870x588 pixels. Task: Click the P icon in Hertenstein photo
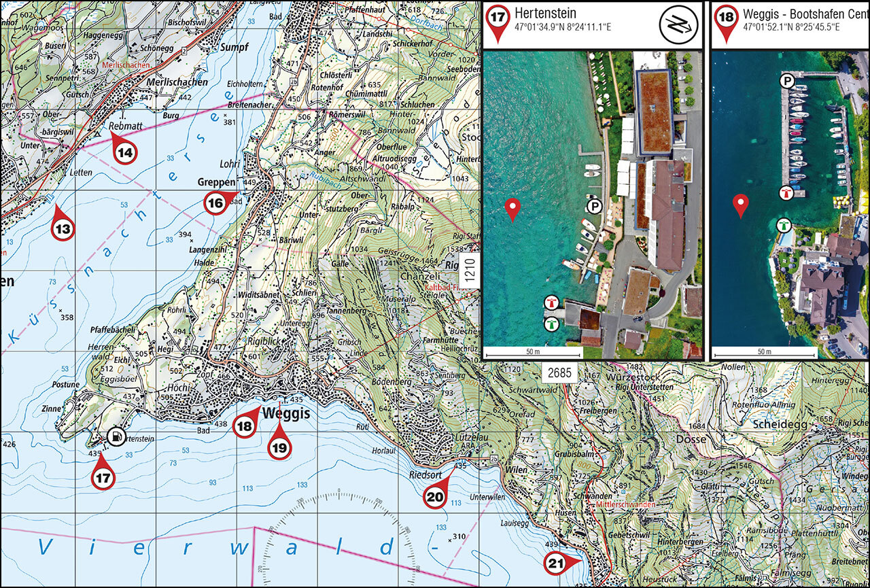pos(594,205)
